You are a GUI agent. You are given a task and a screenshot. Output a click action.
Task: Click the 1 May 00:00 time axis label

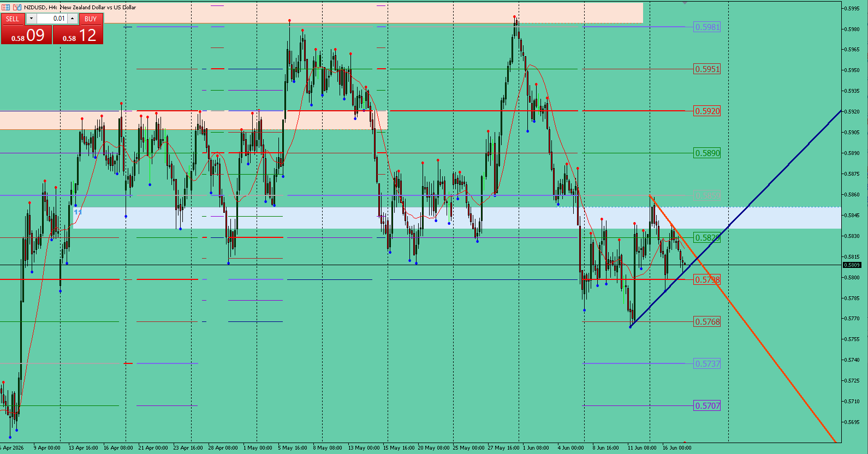(x=258, y=448)
